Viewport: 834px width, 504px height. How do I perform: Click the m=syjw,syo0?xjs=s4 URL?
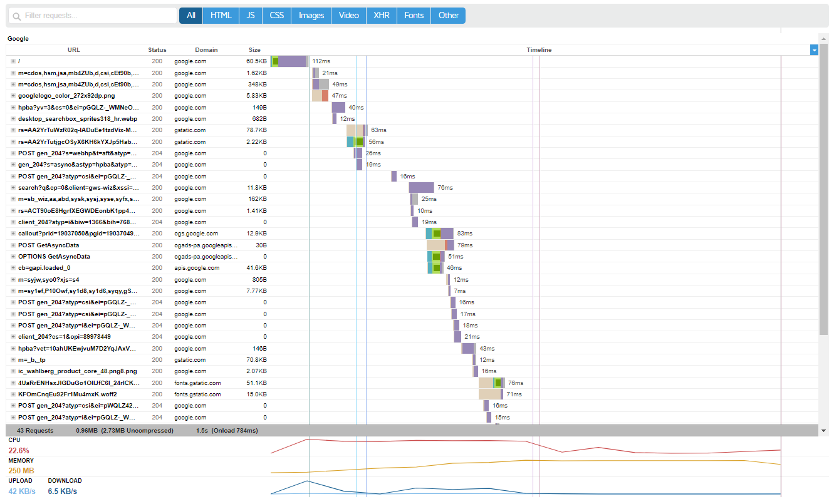(x=49, y=280)
